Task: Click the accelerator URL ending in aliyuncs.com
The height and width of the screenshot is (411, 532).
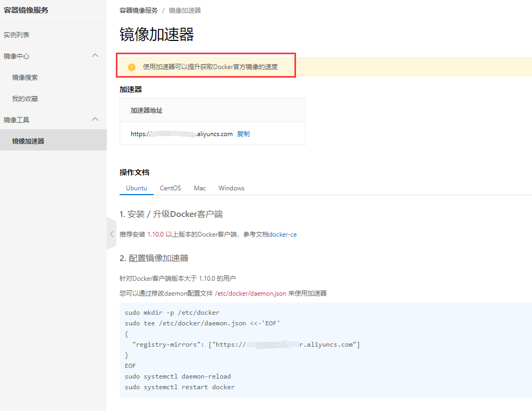Action: (x=182, y=134)
